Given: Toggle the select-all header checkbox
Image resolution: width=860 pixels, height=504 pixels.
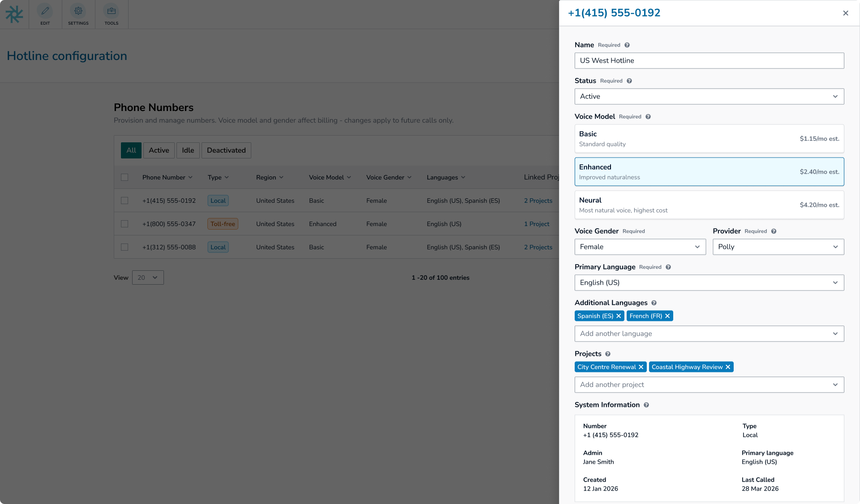Looking at the screenshot, I should coord(125,177).
